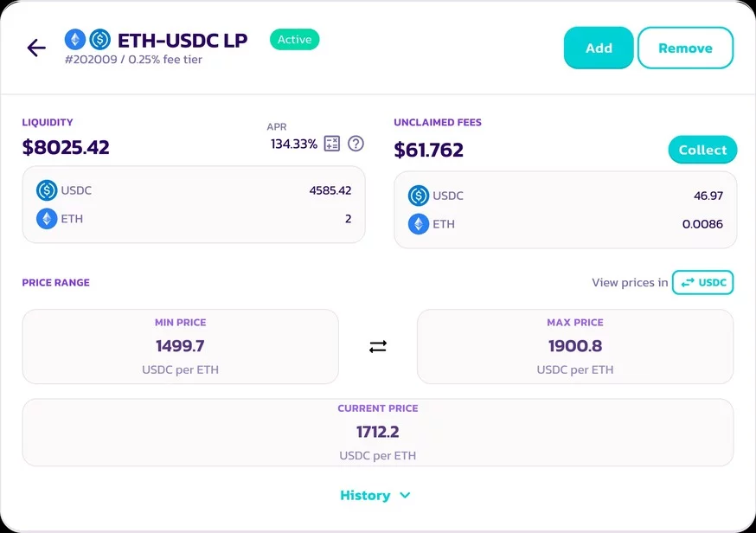Click the History chevron arrow

405,495
